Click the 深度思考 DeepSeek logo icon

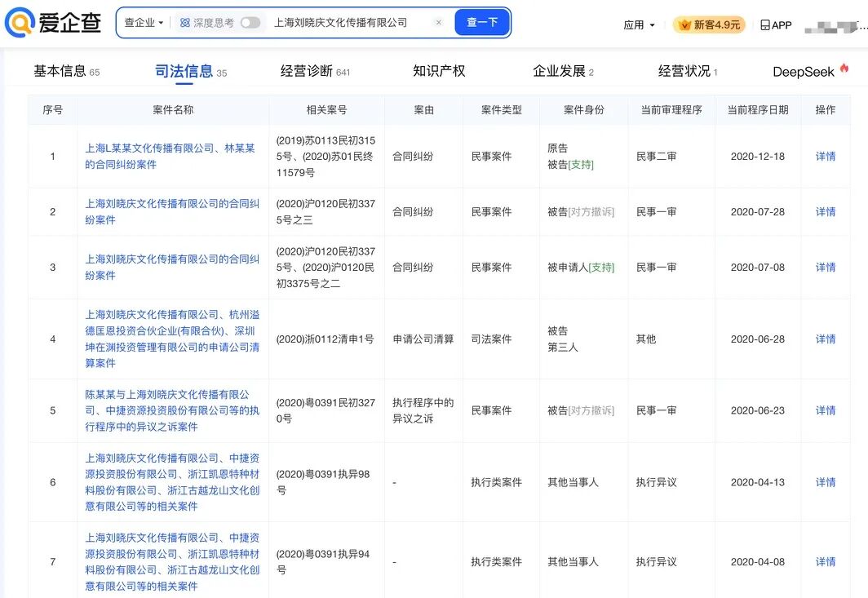coord(185,23)
